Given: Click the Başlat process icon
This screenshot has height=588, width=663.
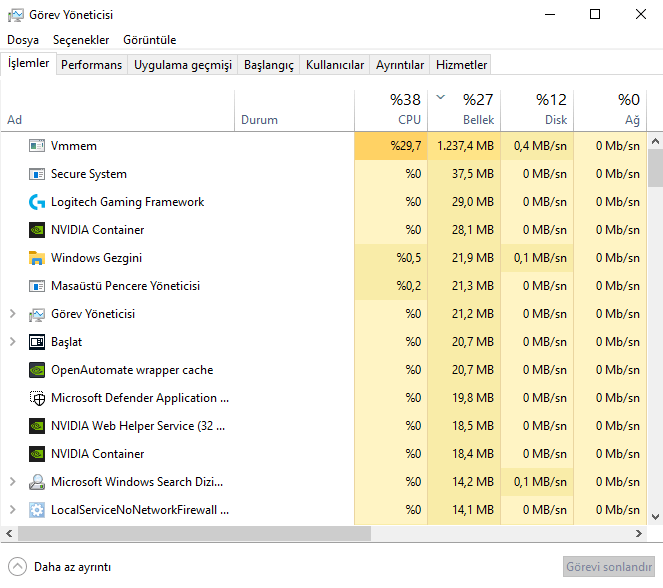Looking at the screenshot, I should pyautogui.click(x=37, y=342).
